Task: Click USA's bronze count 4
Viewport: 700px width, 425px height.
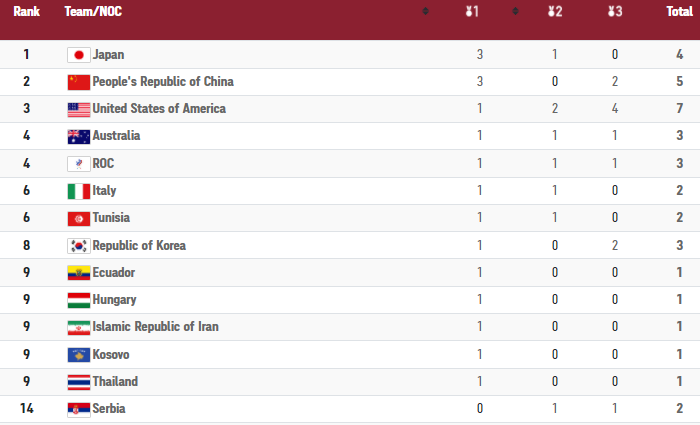Action: 615,108
